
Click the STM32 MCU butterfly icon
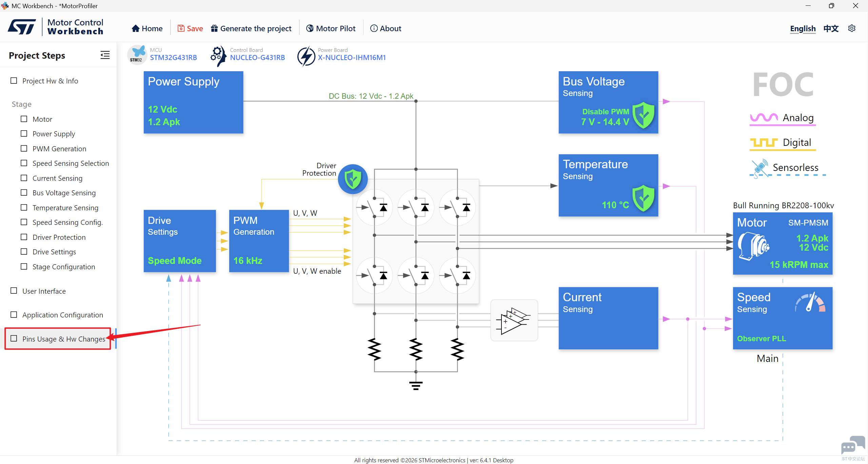pos(137,54)
